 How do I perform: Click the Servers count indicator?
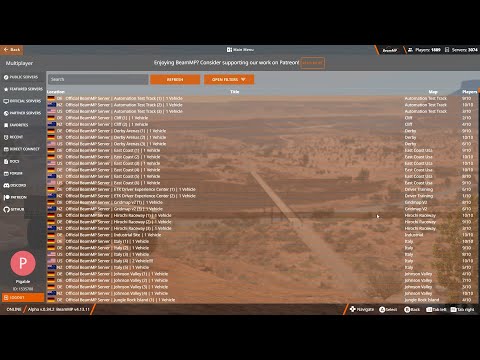(461, 50)
